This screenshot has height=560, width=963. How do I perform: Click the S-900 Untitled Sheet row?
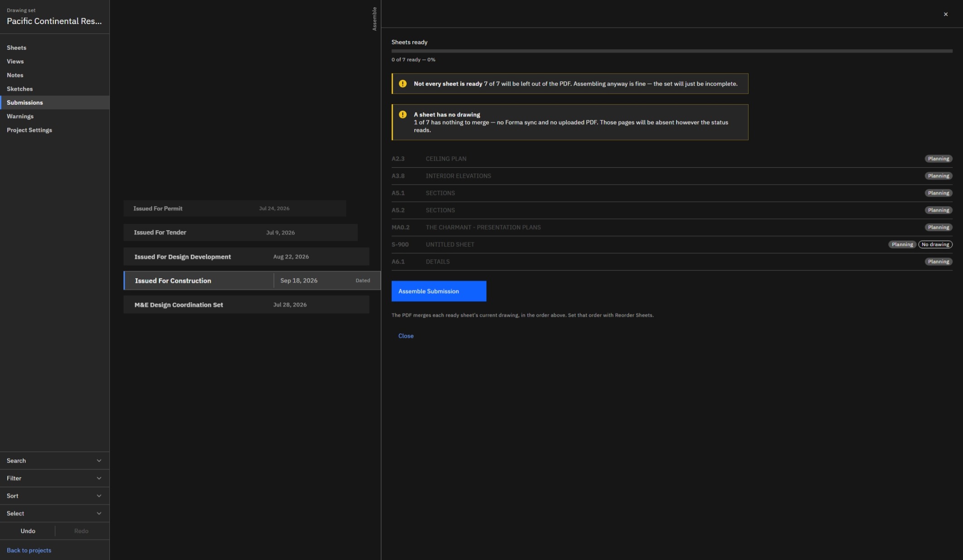(672, 245)
